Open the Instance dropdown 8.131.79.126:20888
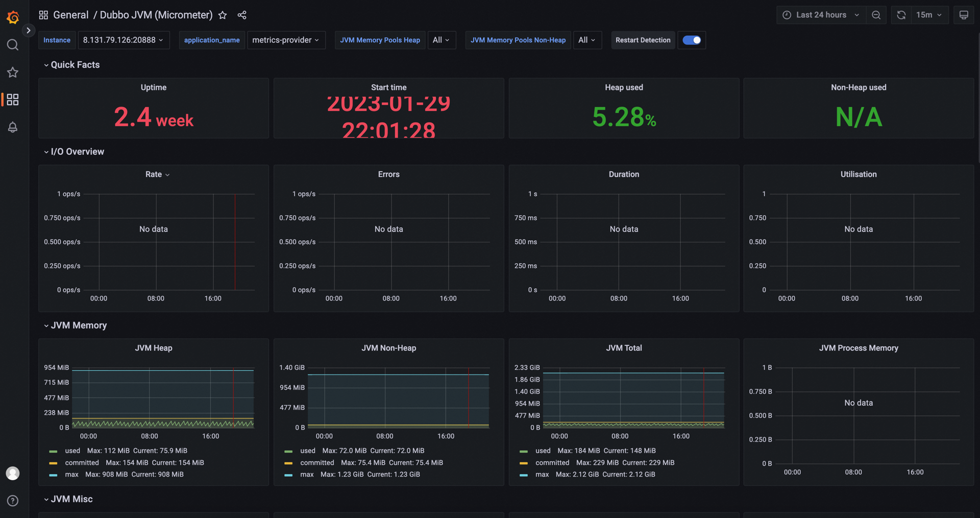This screenshot has height=518, width=980. pos(123,40)
